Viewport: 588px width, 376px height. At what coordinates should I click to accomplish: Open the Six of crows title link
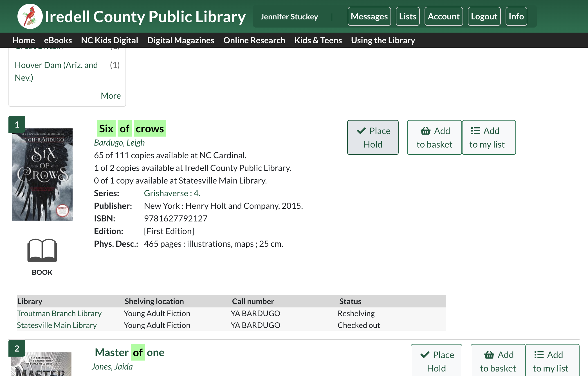(131, 128)
